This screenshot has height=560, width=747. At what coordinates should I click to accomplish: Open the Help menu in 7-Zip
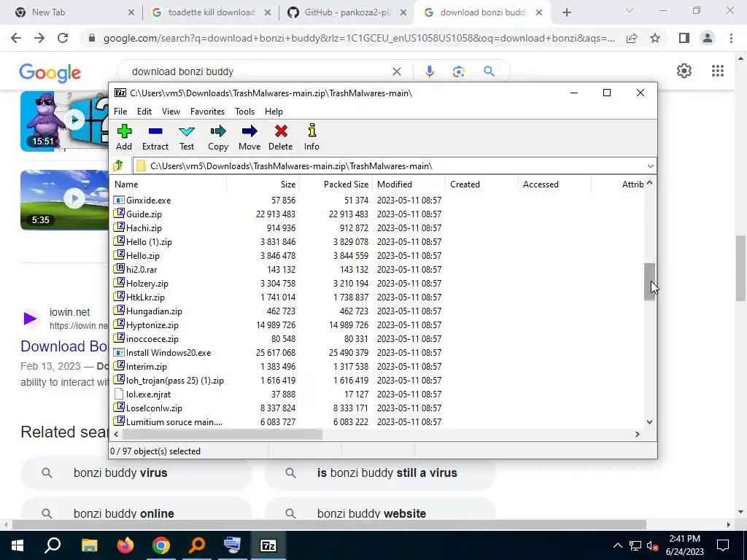[x=274, y=112]
